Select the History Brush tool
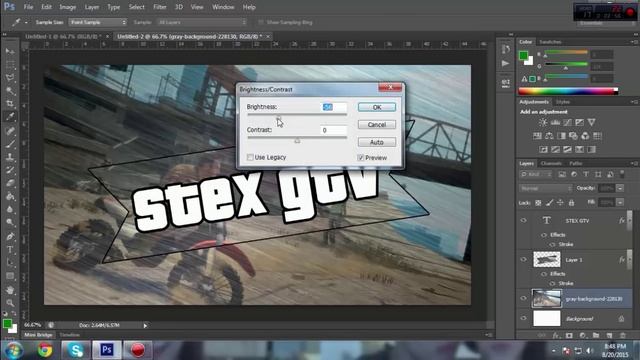Image resolution: width=640 pixels, height=360 pixels. pos(10,170)
